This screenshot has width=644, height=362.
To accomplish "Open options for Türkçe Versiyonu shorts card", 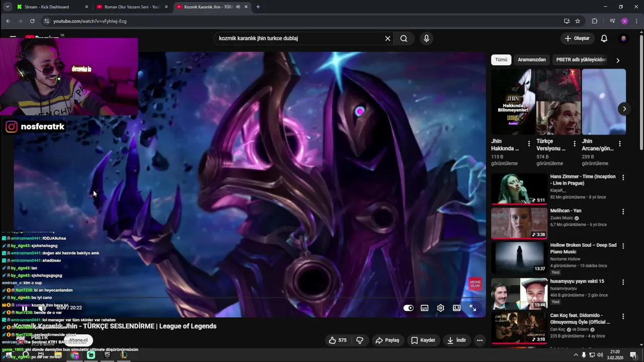I will 574,144.
